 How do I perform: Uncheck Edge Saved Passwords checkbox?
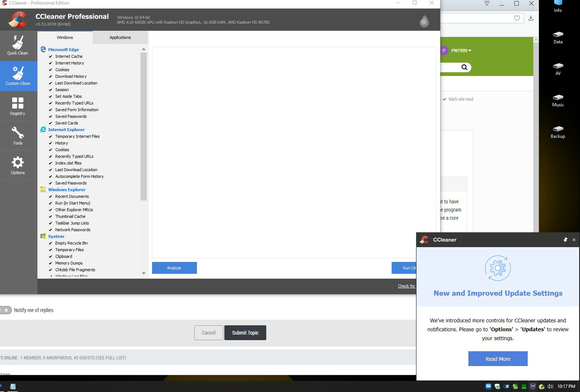coord(50,116)
